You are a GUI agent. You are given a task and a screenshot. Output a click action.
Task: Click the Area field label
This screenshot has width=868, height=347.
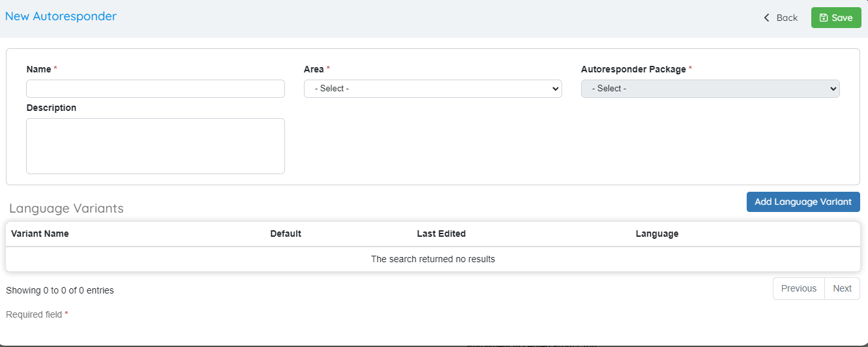point(314,68)
